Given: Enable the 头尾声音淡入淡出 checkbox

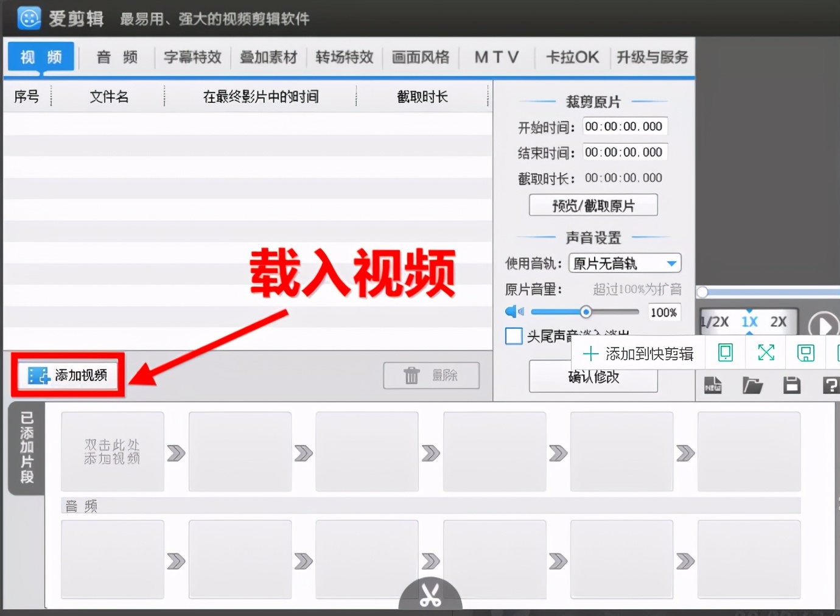Looking at the screenshot, I should tap(514, 336).
